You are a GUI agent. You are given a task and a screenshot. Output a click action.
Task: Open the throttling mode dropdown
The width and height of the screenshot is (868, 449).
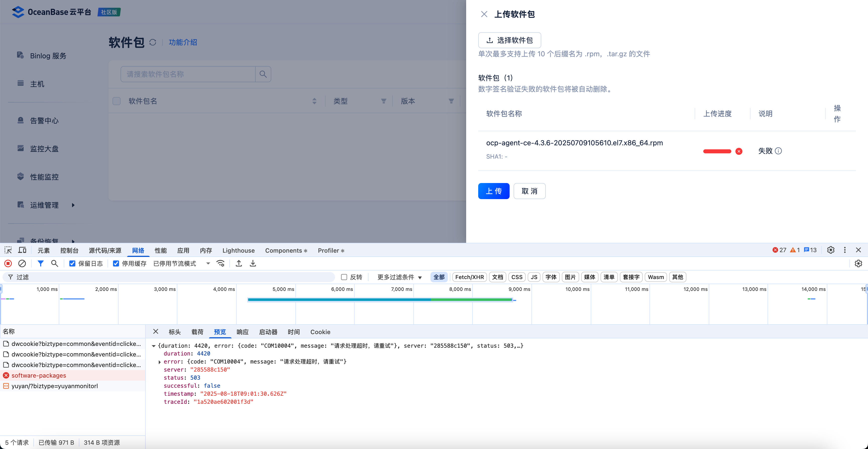(182, 263)
